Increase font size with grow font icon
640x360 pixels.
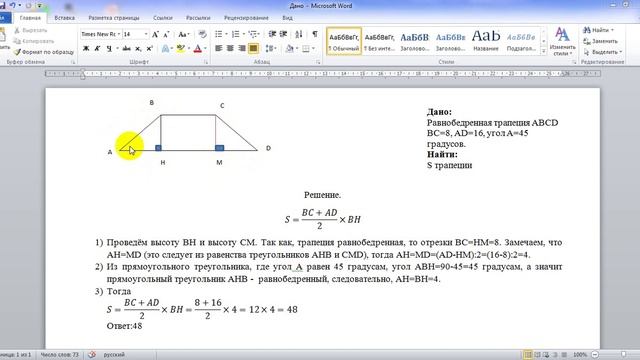(155, 34)
